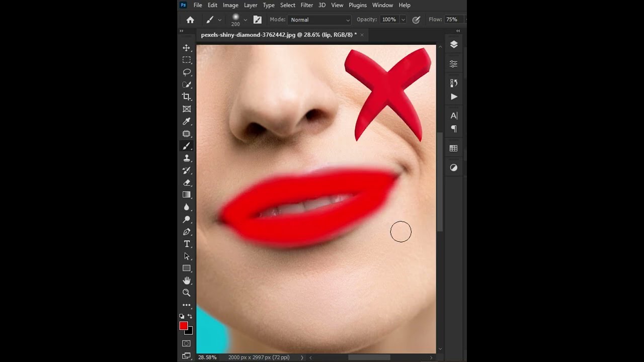The image size is (644, 362).
Task: Activate the Eraser tool
Action: (x=187, y=183)
